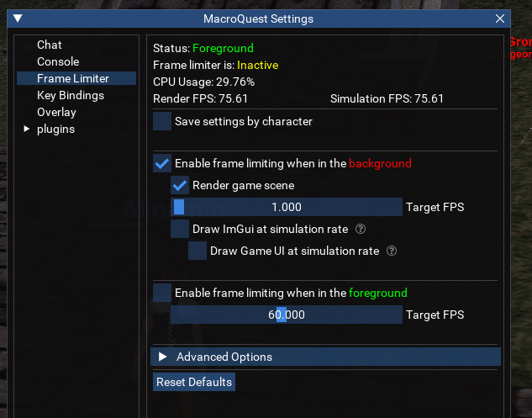Select Overlay in the sidebar
This screenshot has width=532, height=418.
pos(56,112)
